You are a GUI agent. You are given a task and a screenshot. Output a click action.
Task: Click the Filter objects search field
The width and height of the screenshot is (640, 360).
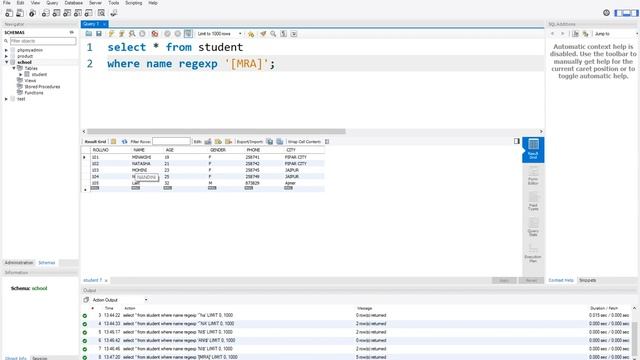[x=42, y=41]
